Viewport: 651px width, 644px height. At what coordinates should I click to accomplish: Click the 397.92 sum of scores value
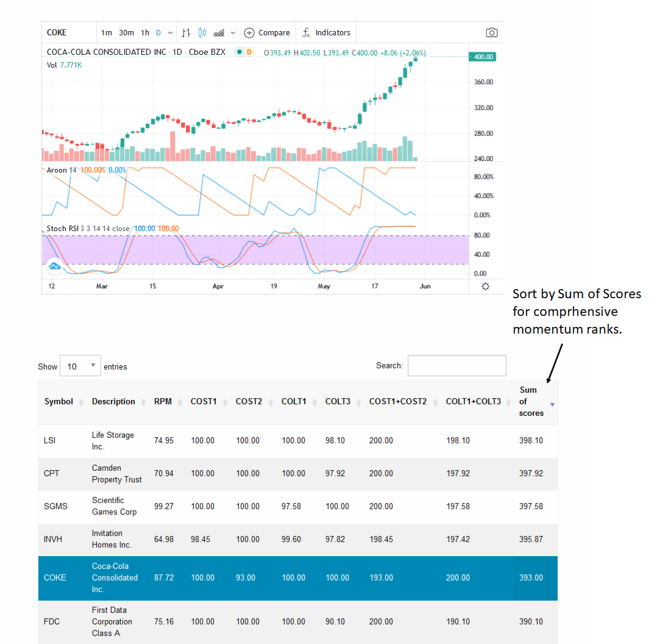[531, 474]
